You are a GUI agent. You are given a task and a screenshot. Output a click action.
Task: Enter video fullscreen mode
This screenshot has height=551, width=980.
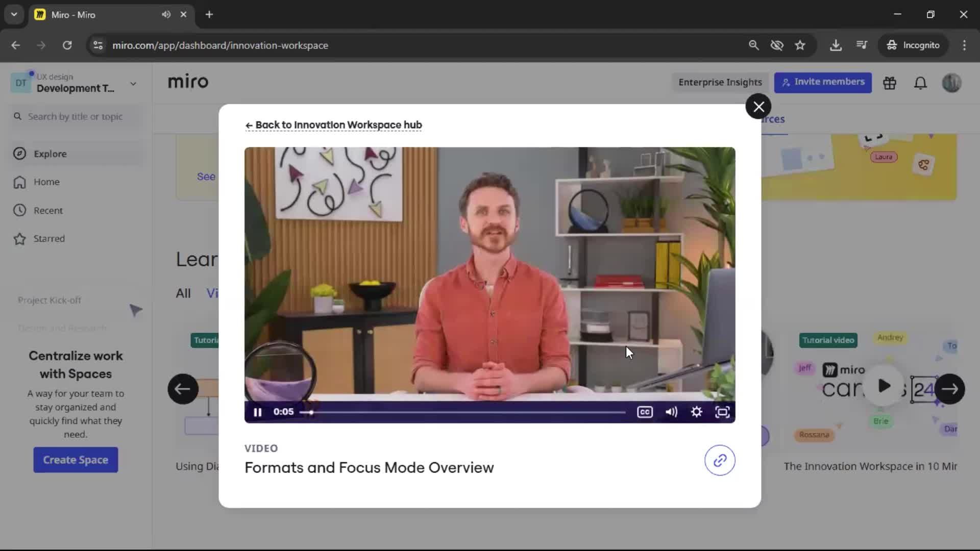coord(722,412)
